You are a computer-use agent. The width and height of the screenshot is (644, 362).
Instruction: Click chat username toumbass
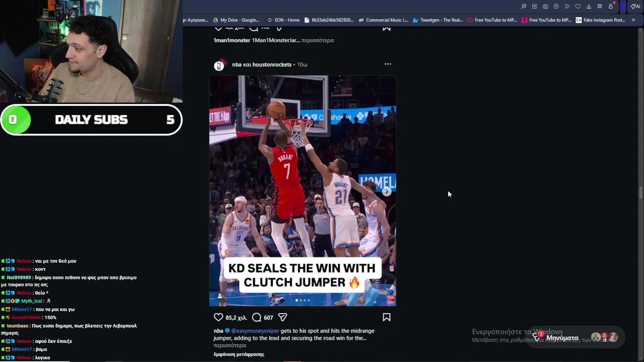click(x=18, y=326)
